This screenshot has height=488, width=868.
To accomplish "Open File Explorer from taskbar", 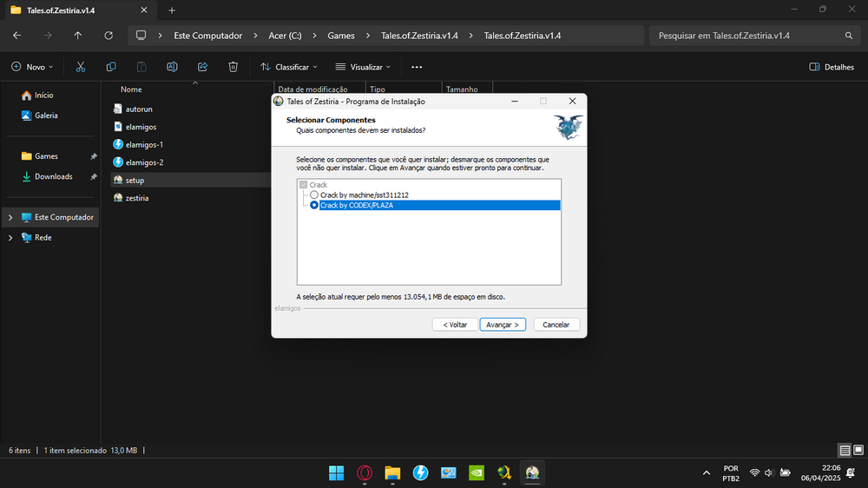I will [x=392, y=473].
